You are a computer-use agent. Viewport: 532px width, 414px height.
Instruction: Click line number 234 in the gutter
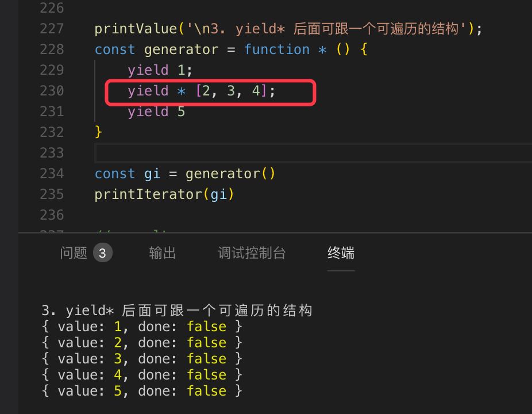click(52, 174)
